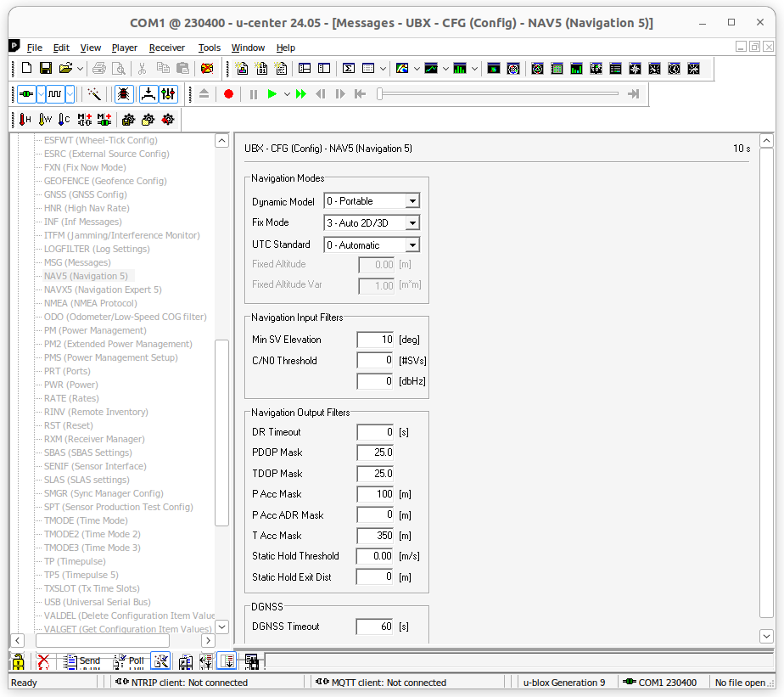This screenshot has height=697, width=784.
Task: Click the Gen9 configuration sliders icon
Action: point(168,94)
